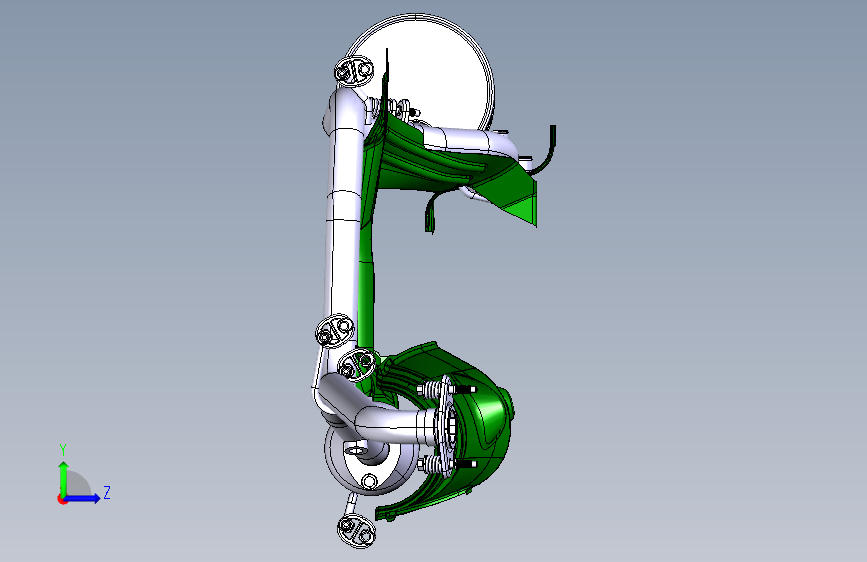Click the blue Z axis arrow of the triad

(x=82, y=498)
